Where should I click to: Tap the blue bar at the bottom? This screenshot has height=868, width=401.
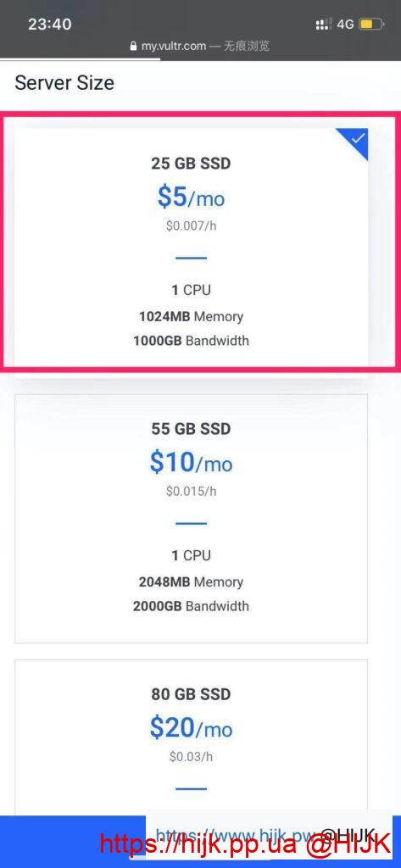pos(72,842)
